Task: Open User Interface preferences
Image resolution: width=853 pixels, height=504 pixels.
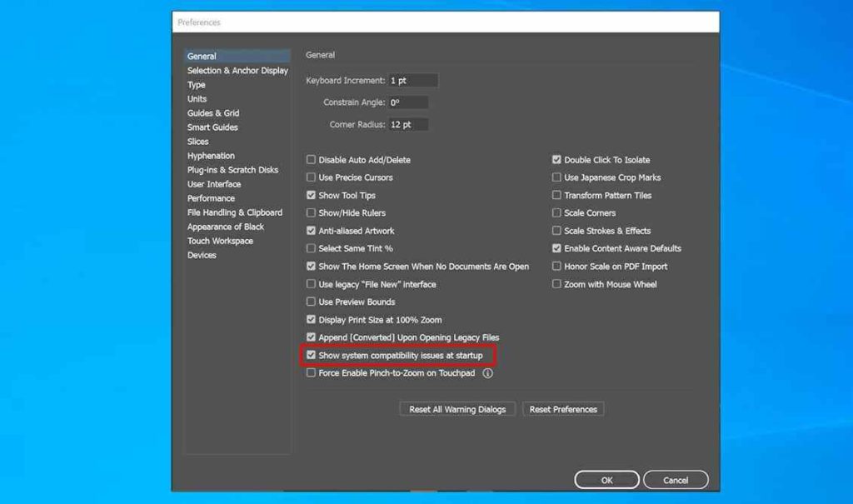Action: click(x=214, y=184)
